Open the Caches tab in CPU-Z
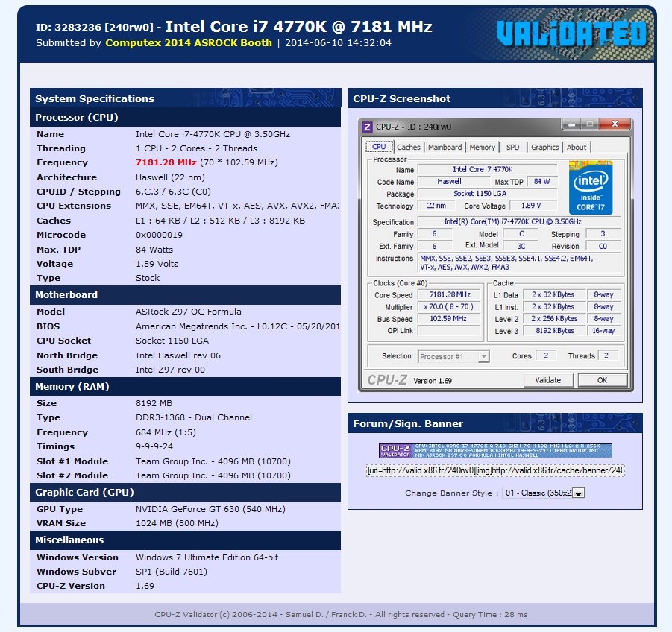 pyautogui.click(x=409, y=147)
